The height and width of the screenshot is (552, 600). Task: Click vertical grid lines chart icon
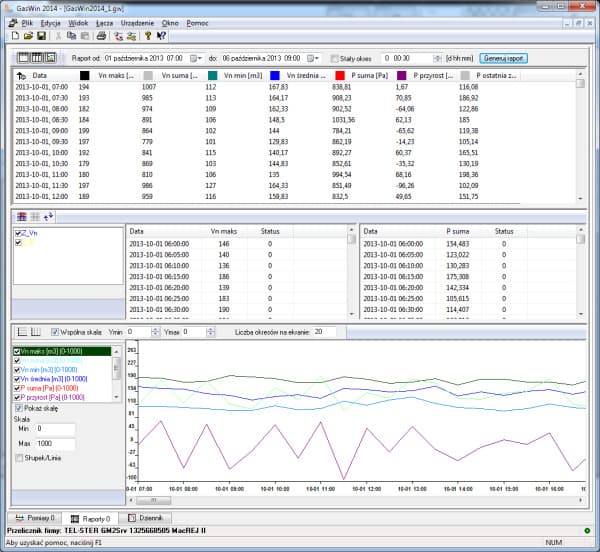tap(36, 332)
